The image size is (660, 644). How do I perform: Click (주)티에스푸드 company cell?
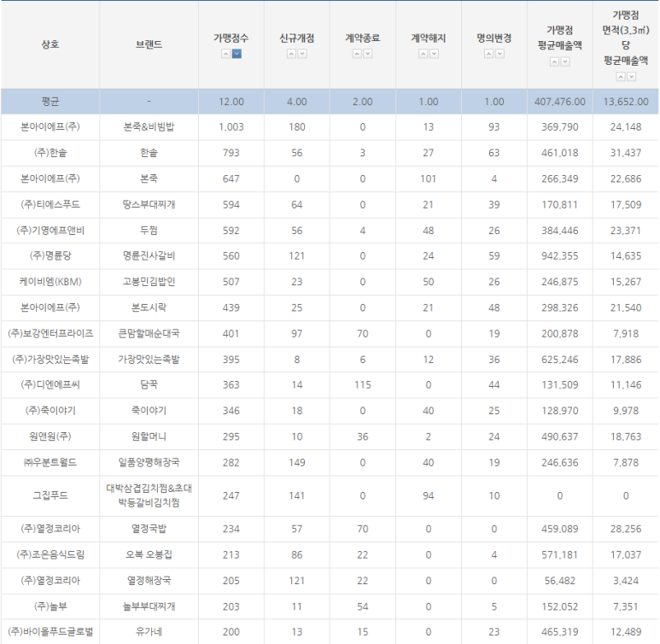click(x=50, y=205)
